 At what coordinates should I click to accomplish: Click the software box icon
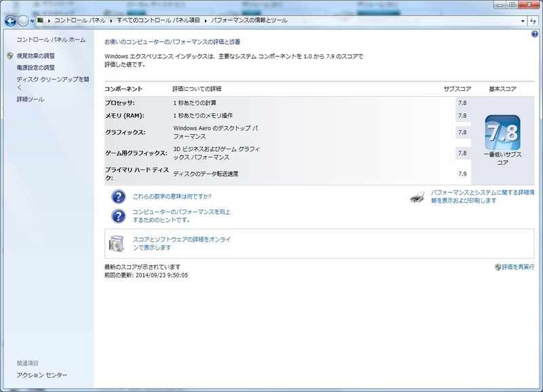click(117, 243)
